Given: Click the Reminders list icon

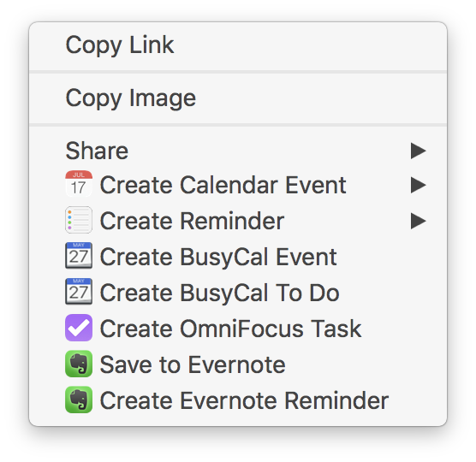Looking at the screenshot, I should tap(79, 220).
